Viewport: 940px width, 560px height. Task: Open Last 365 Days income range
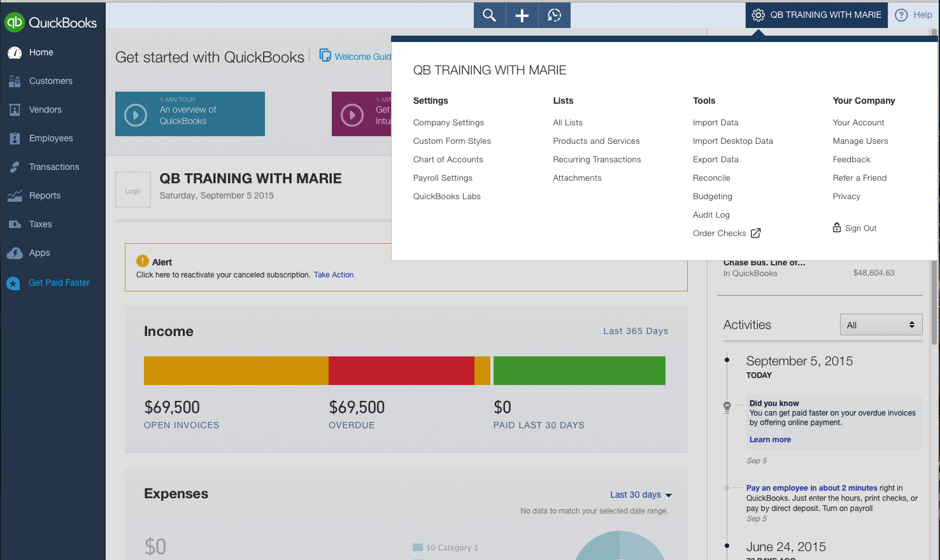pos(636,332)
